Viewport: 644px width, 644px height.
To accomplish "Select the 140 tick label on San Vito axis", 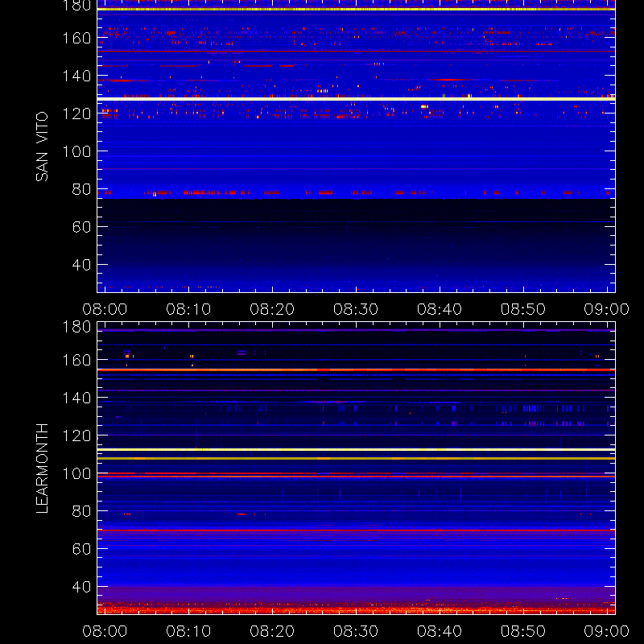I will click(x=76, y=76).
